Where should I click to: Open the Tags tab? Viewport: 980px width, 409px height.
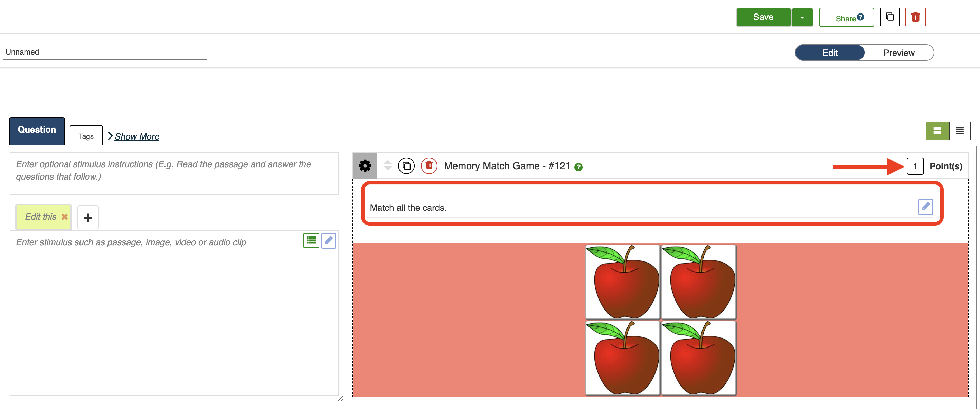coord(86,136)
